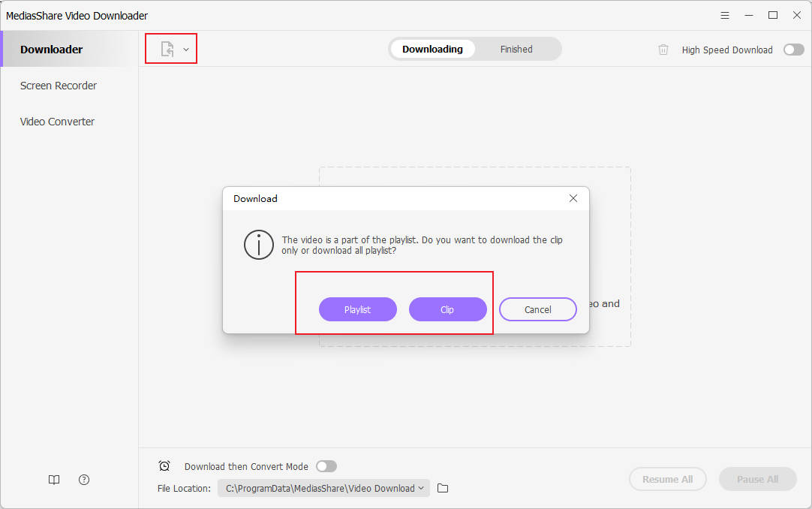This screenshot has height=509, width=812.
Task: Cancel the download dialog
Action: pos(538,309)
